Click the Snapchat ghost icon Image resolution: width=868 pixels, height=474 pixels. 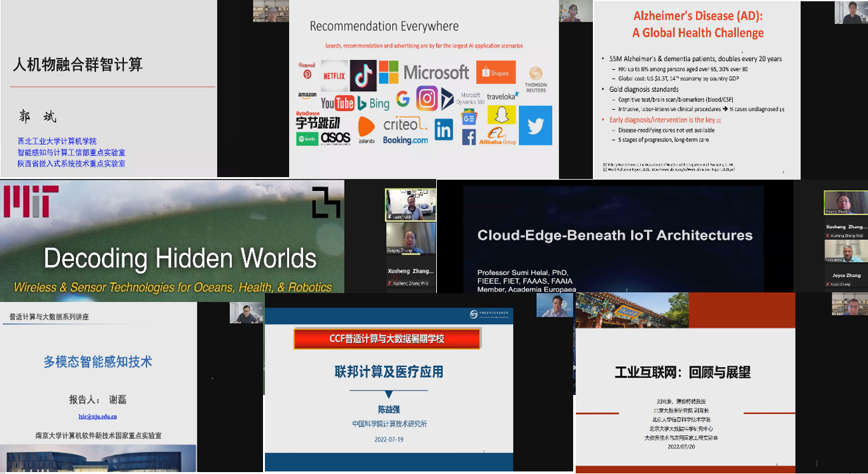click(501, 115)
